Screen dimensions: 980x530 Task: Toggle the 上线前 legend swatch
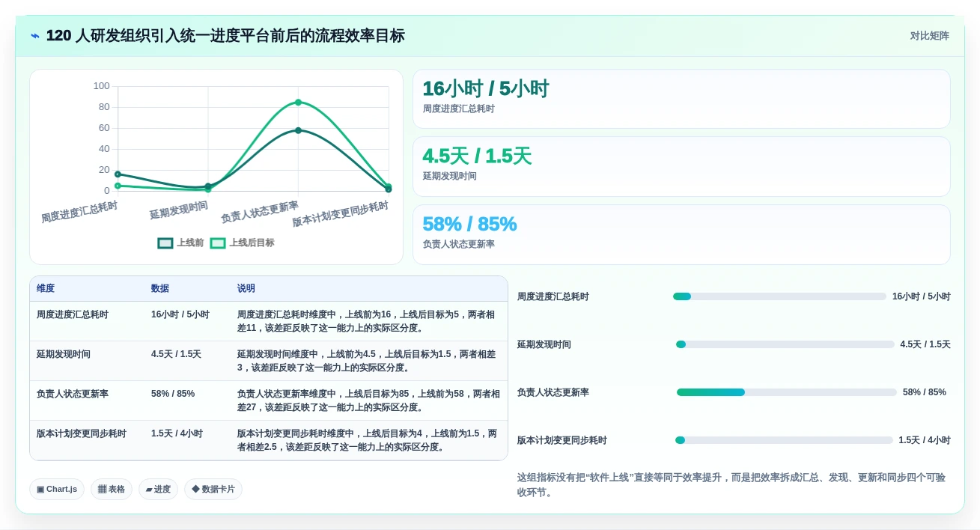[165, 243]
